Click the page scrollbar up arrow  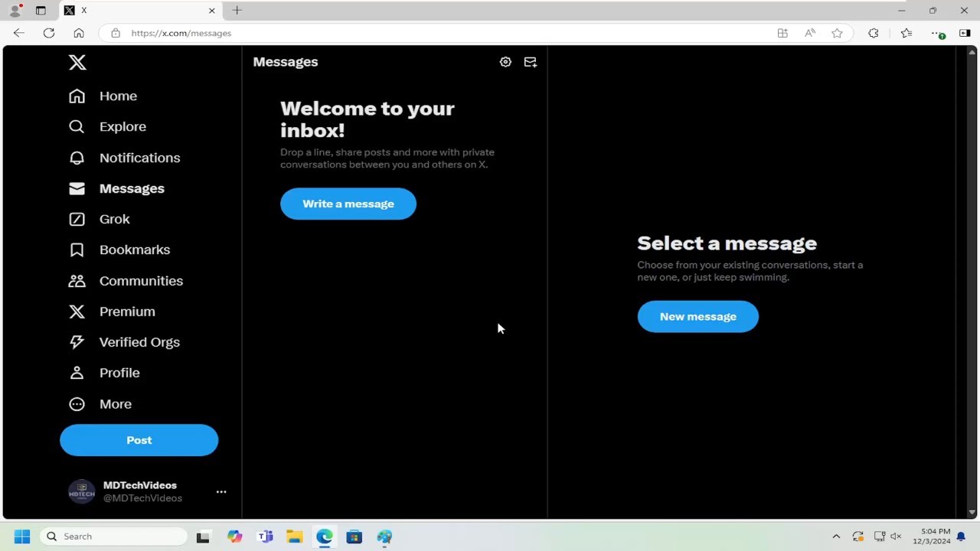coord(972,52)
